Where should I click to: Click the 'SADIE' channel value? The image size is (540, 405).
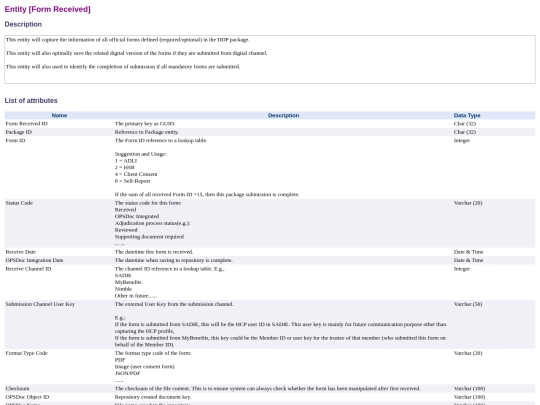[123, 276]
